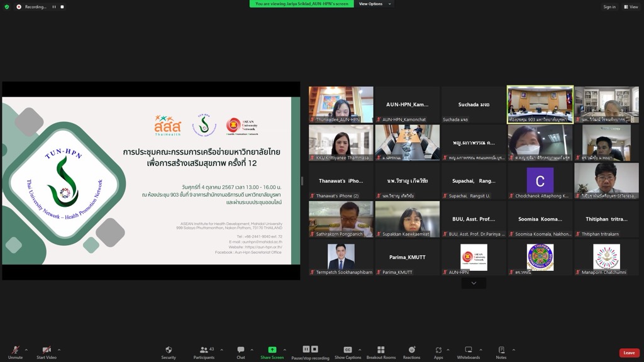Expand video options arrow beside Start Video
Image resolution: width=644 pixels, height=362 pixels.
[x=59, y=350]
